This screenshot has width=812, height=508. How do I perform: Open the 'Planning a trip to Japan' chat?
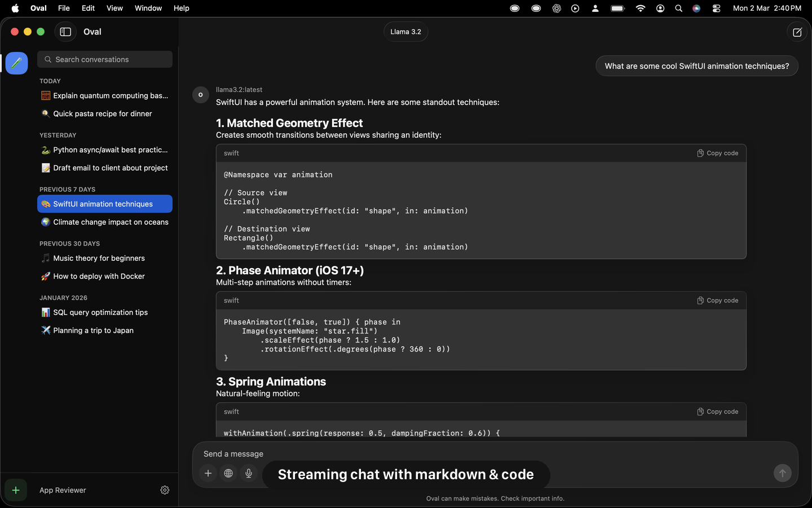[93, 330]
